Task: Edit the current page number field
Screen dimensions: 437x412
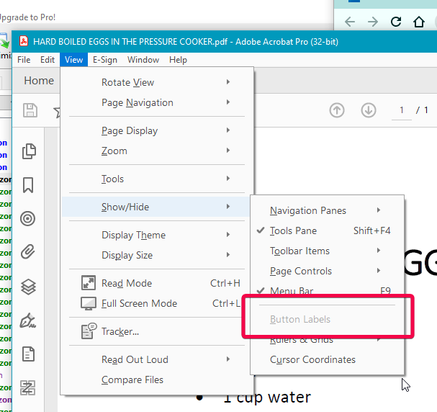Action: pos(402,110)
